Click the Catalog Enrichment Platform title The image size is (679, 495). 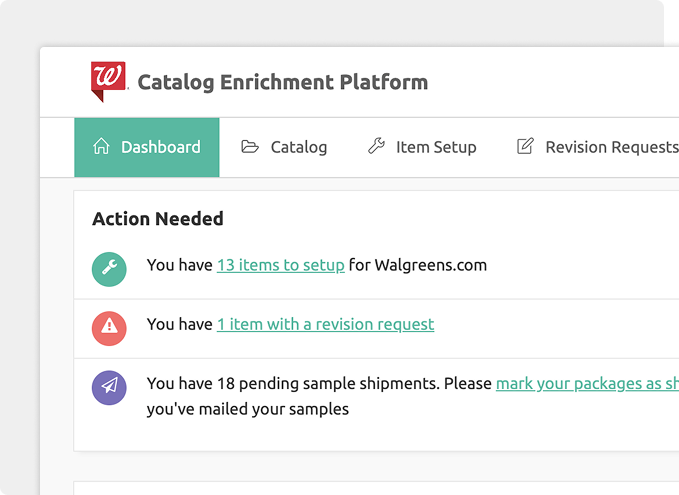point(282,82)
